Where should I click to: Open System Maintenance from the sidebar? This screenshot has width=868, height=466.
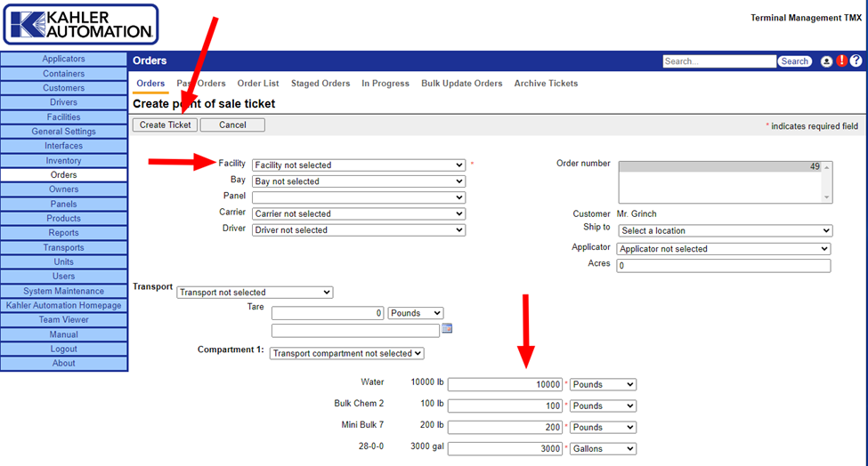[x=64, y=291]
